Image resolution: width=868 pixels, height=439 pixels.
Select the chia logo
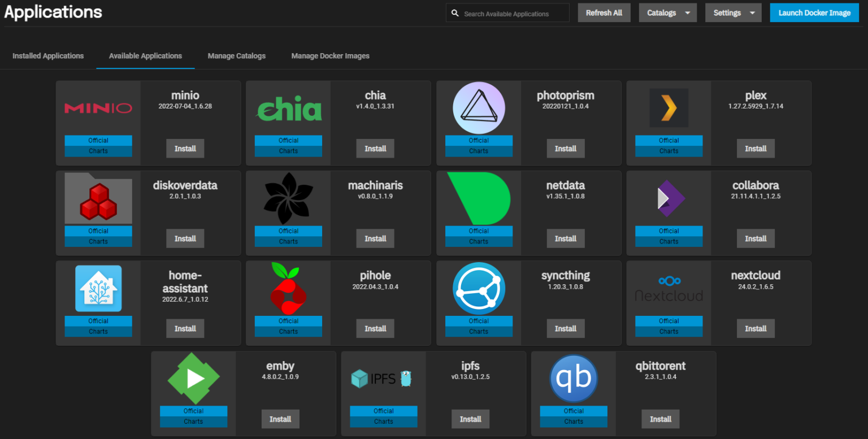(288, 107)
